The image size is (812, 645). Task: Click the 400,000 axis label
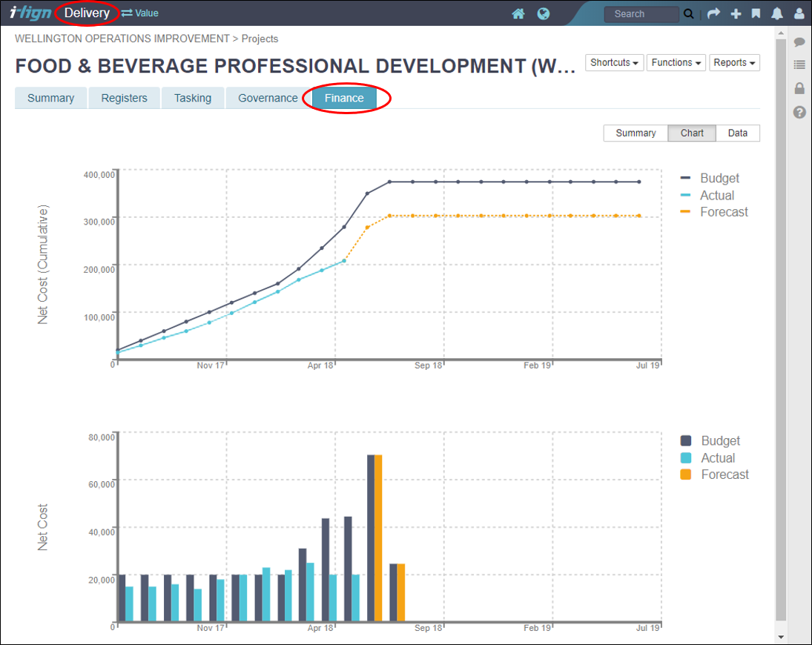(x=99, y=175)
